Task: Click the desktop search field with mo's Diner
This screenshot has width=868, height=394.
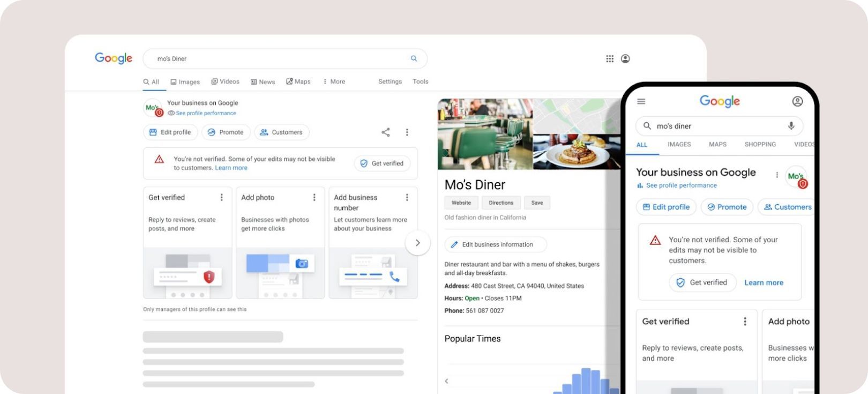Action: pyautogui.click(x=285, y=58)
